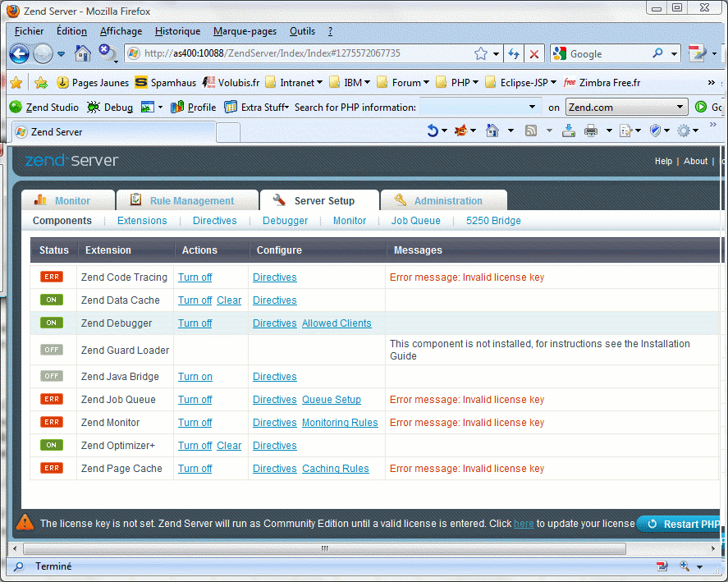Open the Spamhaus bookmark
Screen dimensions: 728x582
165,83
